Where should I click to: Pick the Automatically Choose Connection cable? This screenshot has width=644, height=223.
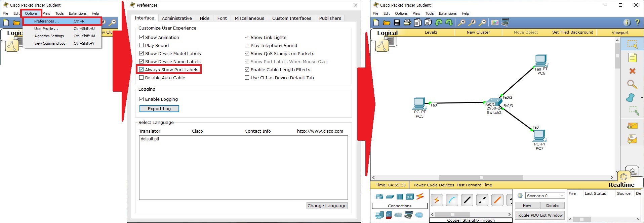[437, 200]
